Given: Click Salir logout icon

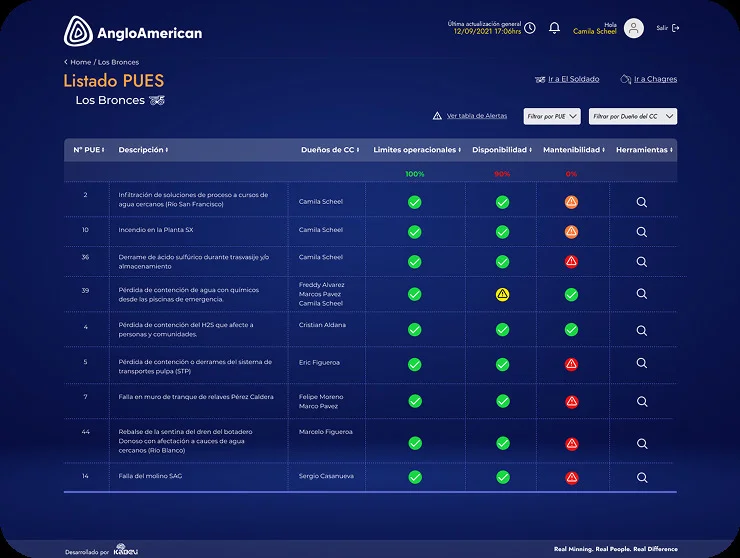Looking at the screenshot, I should (675, 28).
